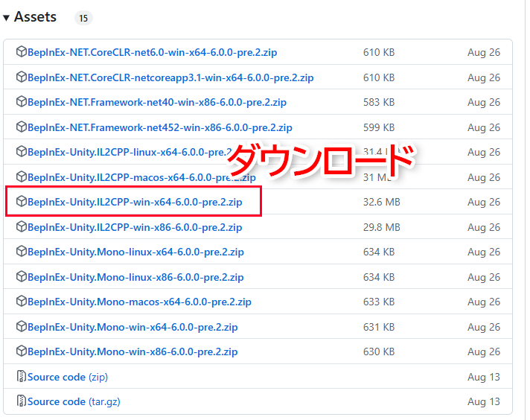Click Aug 13 date of Source code (tar.gz)
The width and height of the screenshot is (530, 420).
pos(484,401)
